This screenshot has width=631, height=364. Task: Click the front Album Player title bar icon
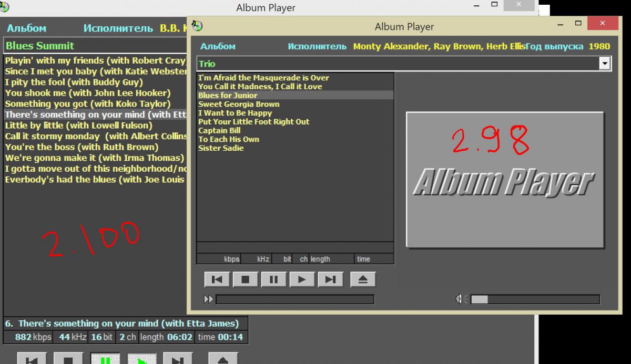coord(197,26)
